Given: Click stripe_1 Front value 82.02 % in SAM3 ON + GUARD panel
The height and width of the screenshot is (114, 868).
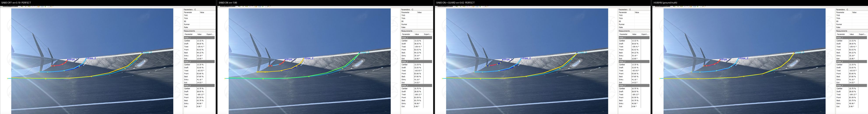Looking at the screenshot, I should pos(635,50).
